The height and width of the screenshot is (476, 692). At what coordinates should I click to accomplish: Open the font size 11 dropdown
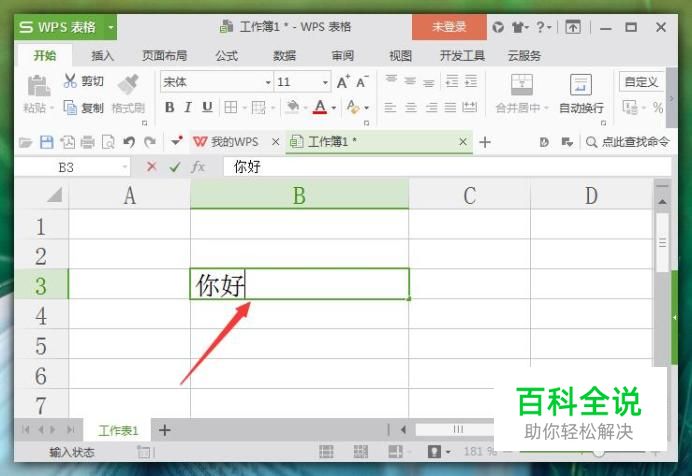[325, 82]
